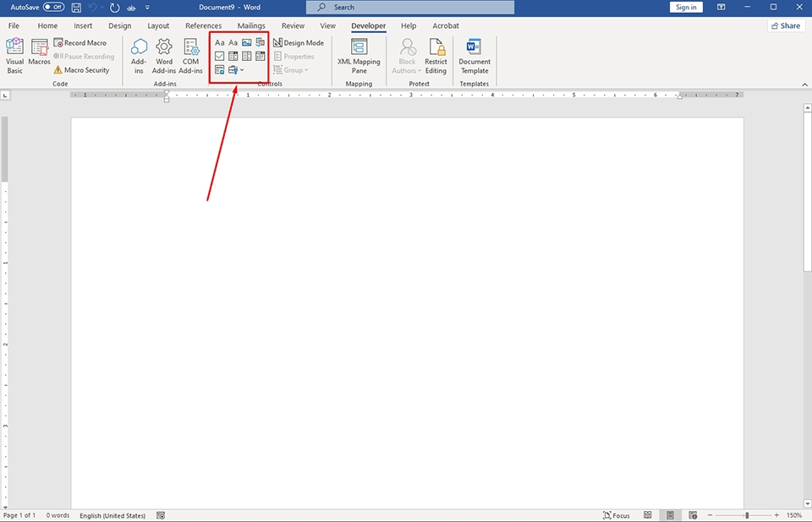
Task: Toggle Design Mode
Action: coord(299,43)
